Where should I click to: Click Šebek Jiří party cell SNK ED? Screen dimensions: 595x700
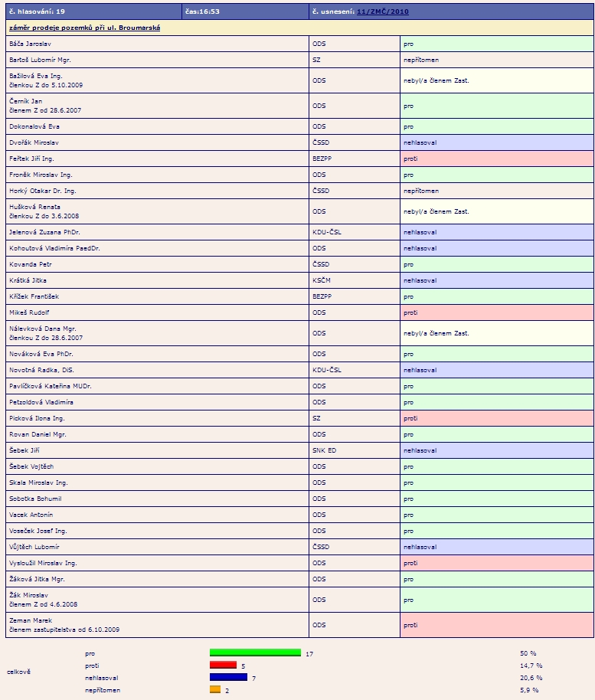(355, 450)
